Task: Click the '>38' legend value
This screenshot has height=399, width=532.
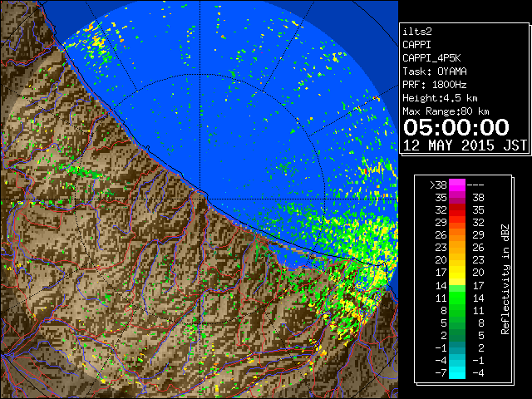Action: (x=438, y=185)
